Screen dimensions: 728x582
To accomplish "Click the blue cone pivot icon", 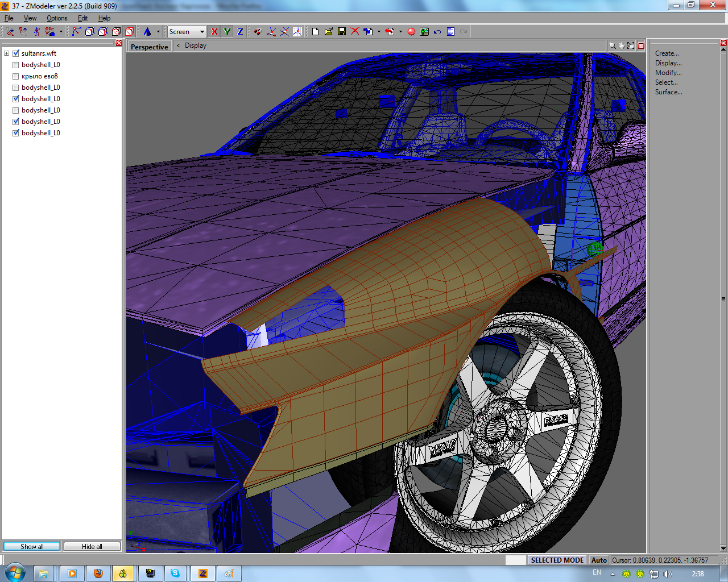I will (x=147, y=32).
